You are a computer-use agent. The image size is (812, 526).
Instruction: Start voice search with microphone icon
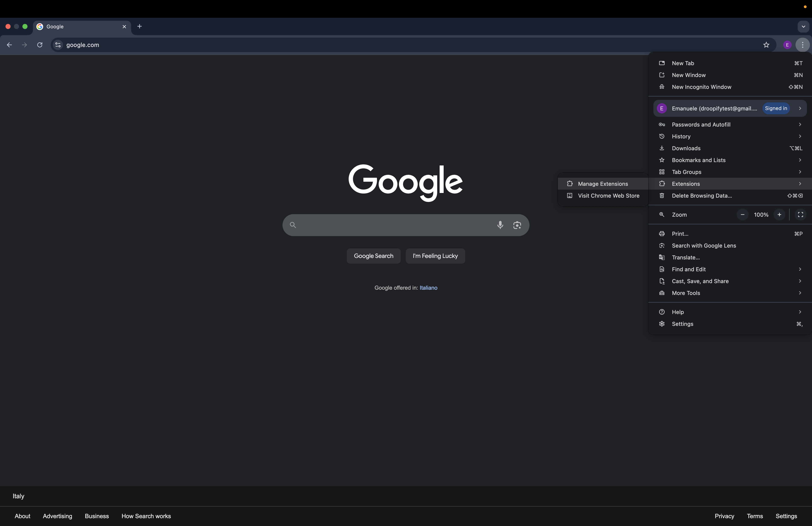[500, 225]
